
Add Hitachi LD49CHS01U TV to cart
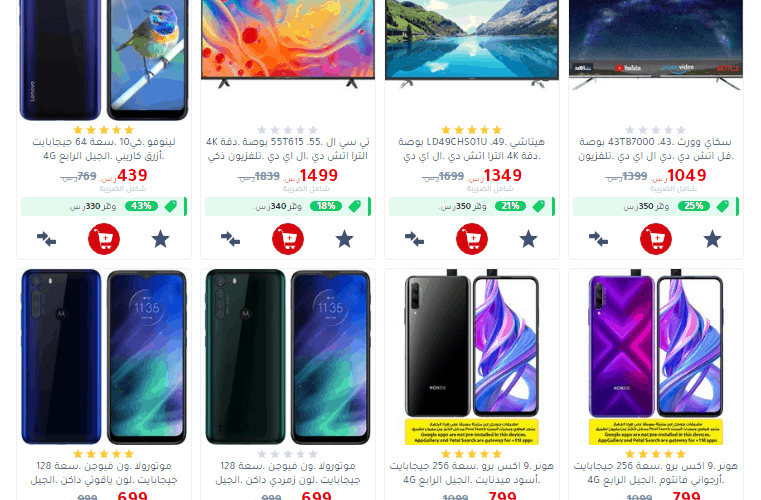(x=472, y=239)
